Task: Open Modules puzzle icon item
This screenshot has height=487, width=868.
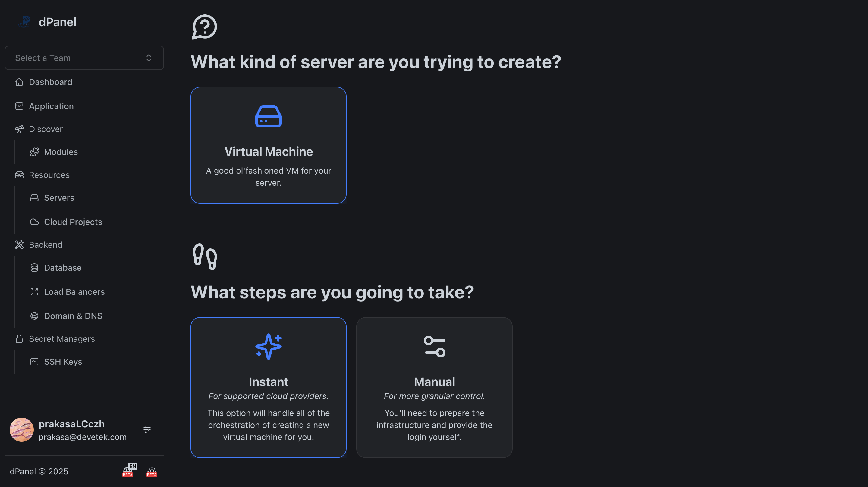Action: [x=34, y=152]
